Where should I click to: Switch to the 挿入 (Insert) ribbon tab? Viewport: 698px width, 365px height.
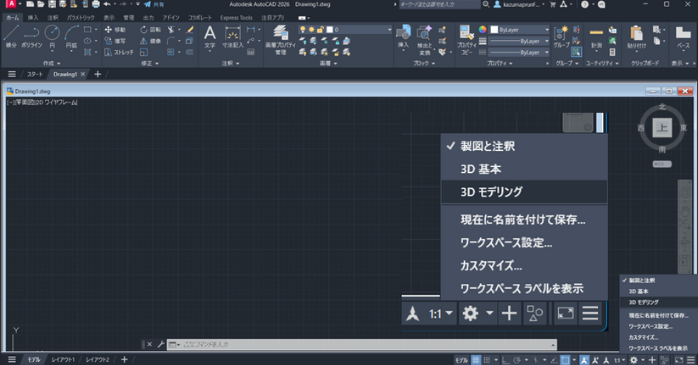point(33,18)
